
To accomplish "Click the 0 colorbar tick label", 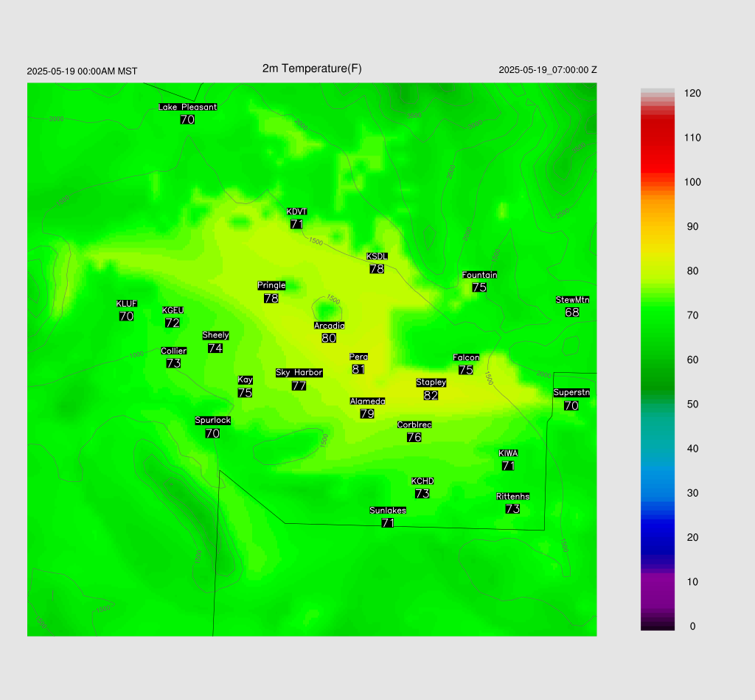I will coord(692,626).
